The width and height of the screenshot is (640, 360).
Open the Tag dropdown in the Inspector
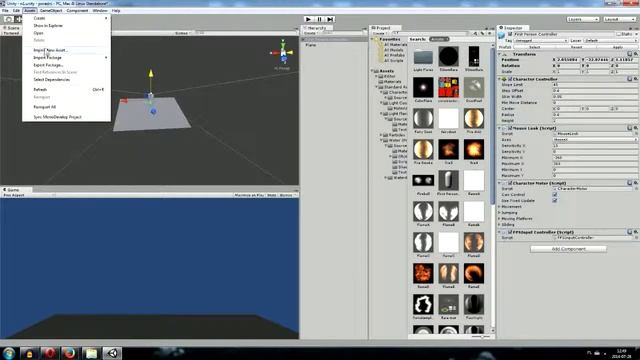(540, 40)
